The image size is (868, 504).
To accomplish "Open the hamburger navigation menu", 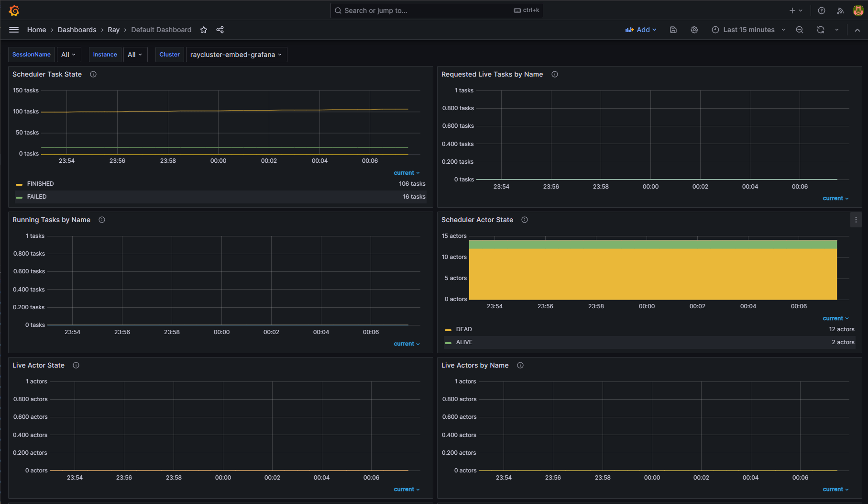I will (14, 30).
